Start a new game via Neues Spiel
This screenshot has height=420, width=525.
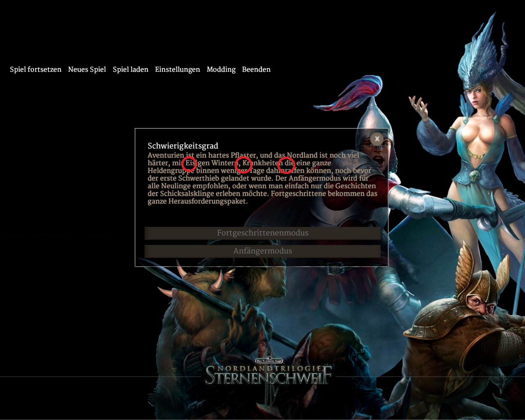(x=87, y=69)
